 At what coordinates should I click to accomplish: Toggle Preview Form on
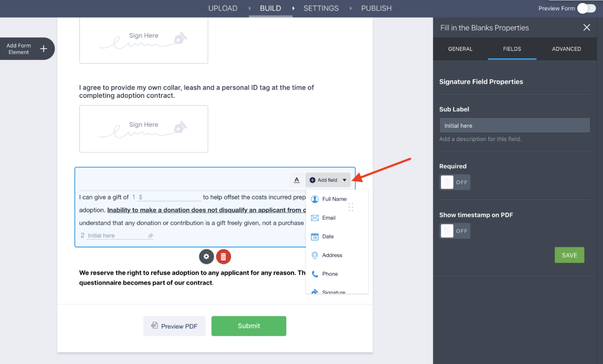coord(586,8)
